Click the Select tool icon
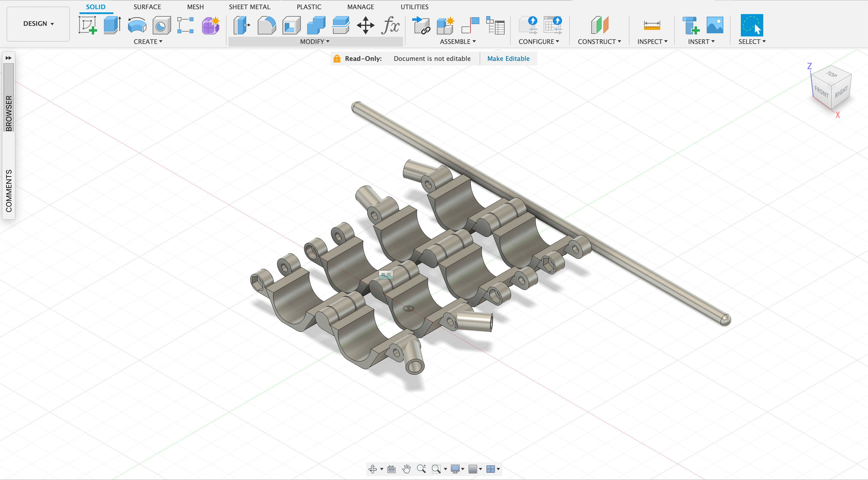The width and height of the screenshot is (868, 480). pyautogui.click(x=752, y=25)
